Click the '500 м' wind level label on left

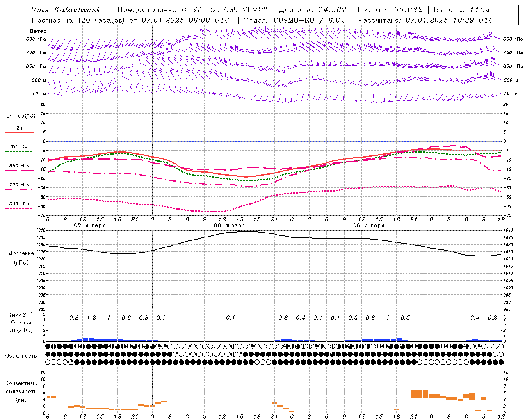(39, 80)
